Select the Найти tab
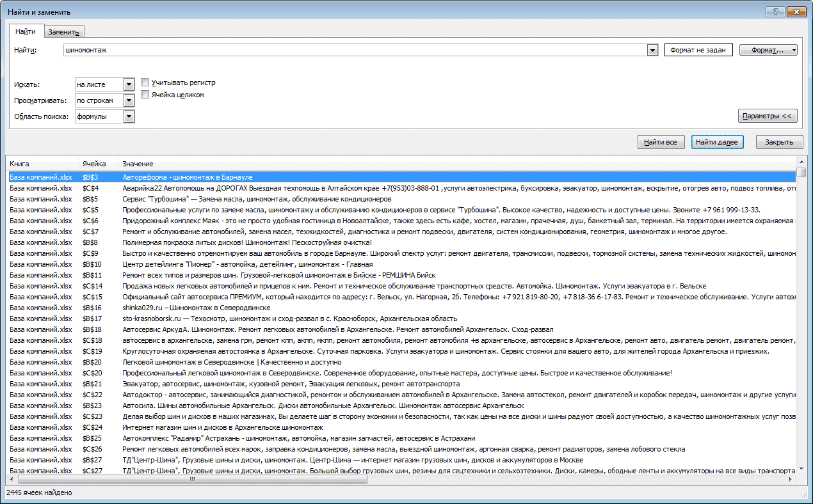 [26, 31]
